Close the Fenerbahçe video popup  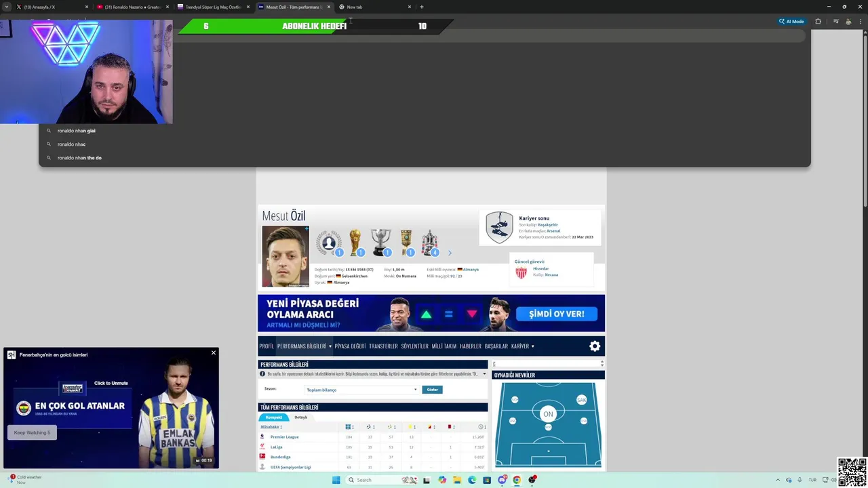coord(214,352)
